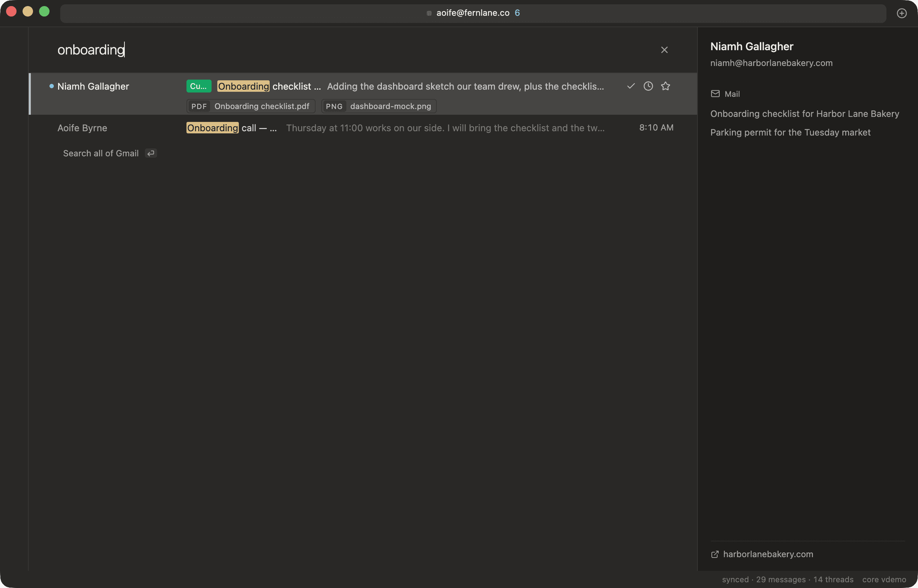Click the unread dot next to Niamh Gallagher

coord(51,86)
